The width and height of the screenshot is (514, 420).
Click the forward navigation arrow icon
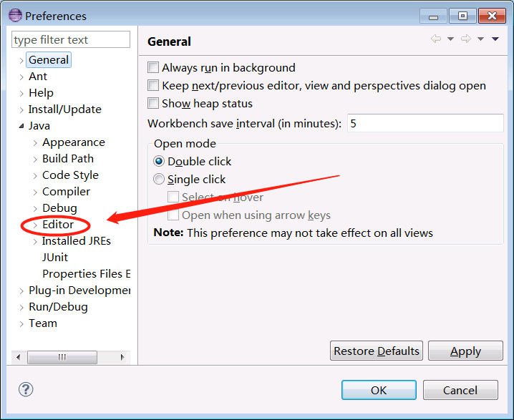(466, 39)
